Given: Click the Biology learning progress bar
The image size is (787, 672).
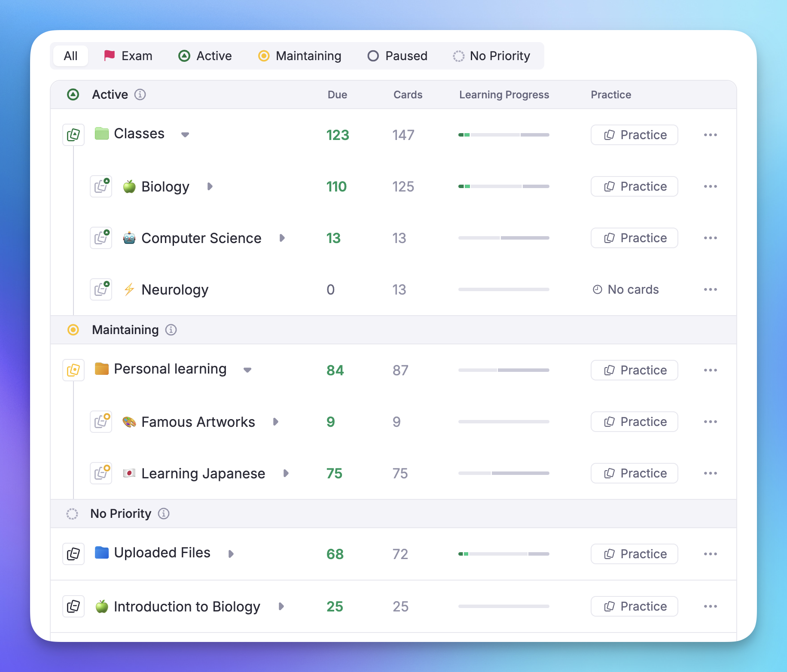Looking at the screenshot, I should (x=503, y=186).
